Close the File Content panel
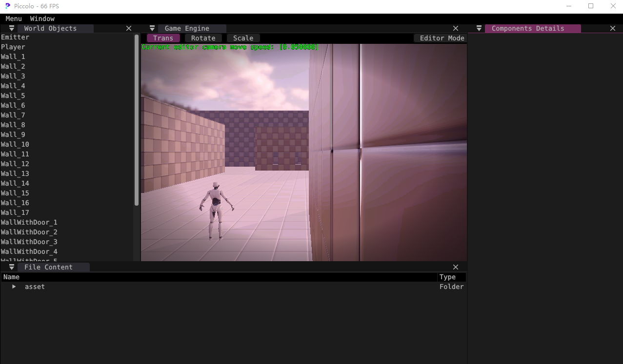Image resolution: width=623 pixels, height=364 pixels. pyautogui.click(x=455, y=267)
